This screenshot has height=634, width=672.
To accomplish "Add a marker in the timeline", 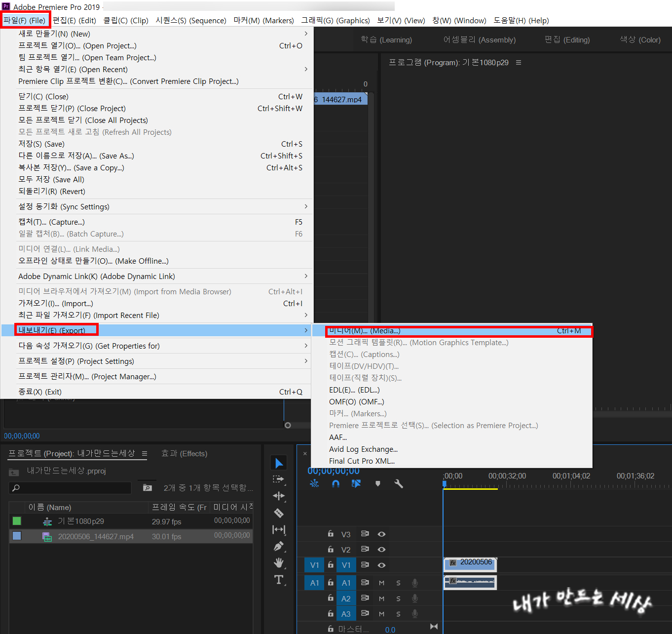I will (378, 483).
